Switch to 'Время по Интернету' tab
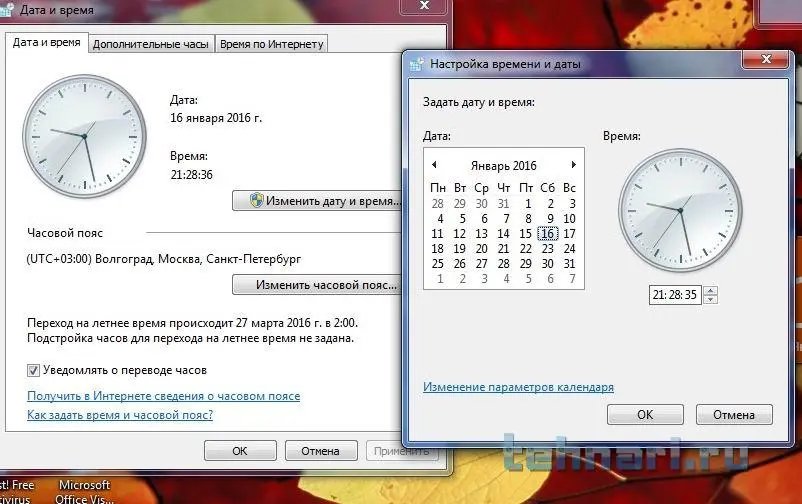The width and height of the screenshot is (802, 504). coord(272,44)
